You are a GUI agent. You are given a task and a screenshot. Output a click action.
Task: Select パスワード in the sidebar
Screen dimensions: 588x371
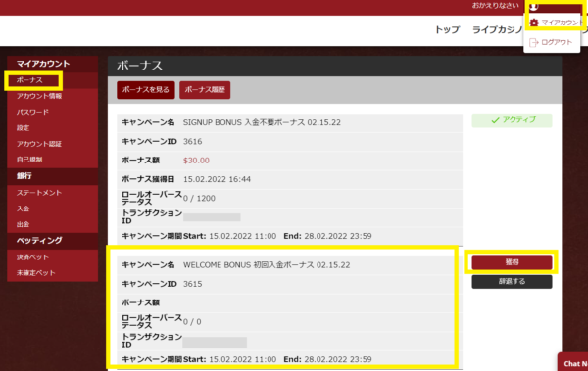(x=32, y=112)
